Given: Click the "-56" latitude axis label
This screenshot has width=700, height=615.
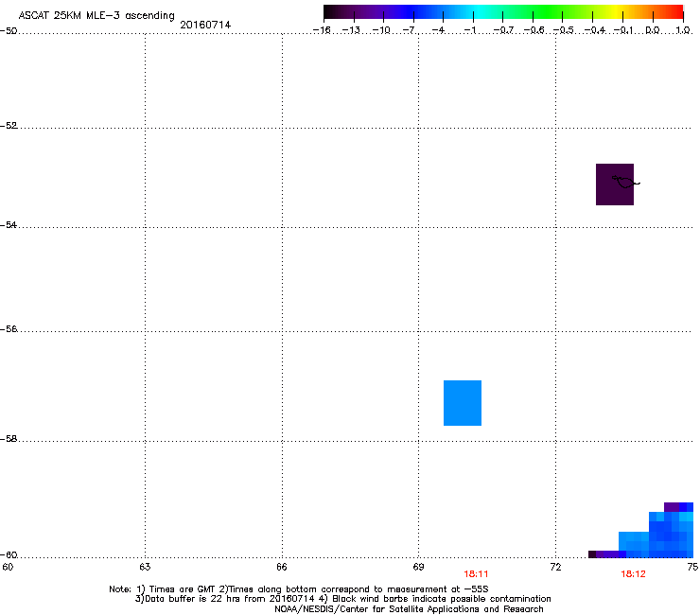Looking at the screenshot, I should (x=9, y=328).
